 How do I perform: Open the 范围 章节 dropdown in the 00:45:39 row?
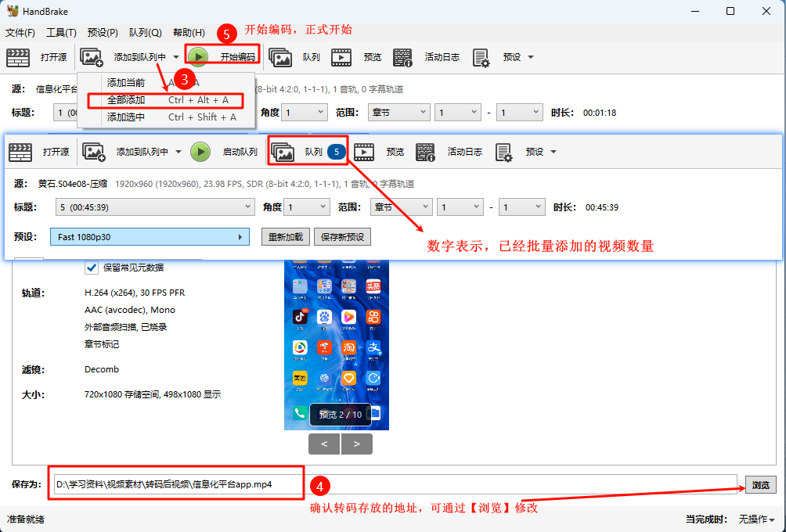tap(401, 207)
